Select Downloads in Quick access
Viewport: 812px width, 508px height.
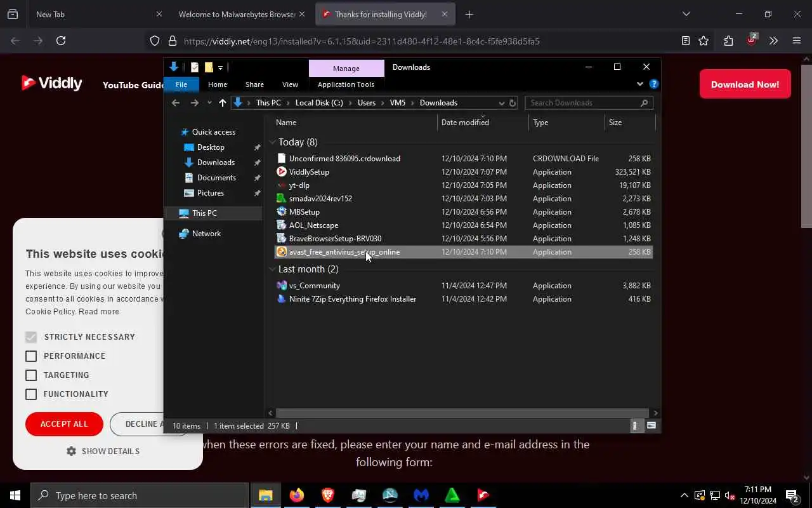216,163
